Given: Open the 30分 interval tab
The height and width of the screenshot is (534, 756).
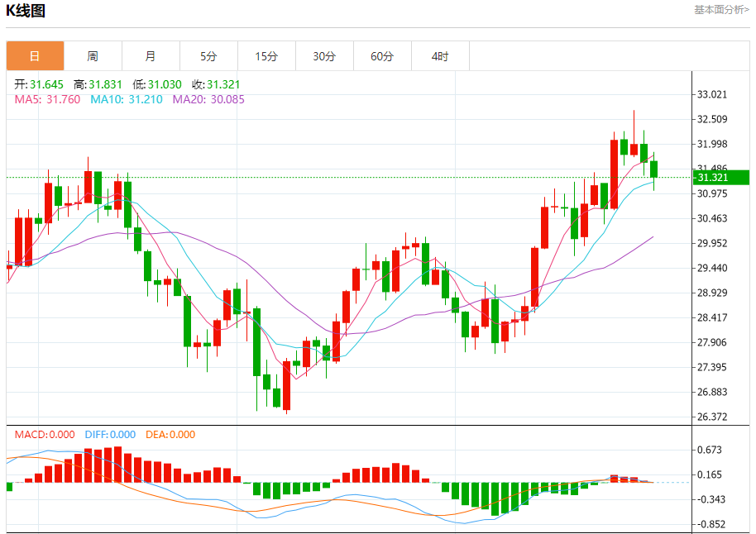Looking at the screenshot, I should pyautogui.click(x=324, y=56).
